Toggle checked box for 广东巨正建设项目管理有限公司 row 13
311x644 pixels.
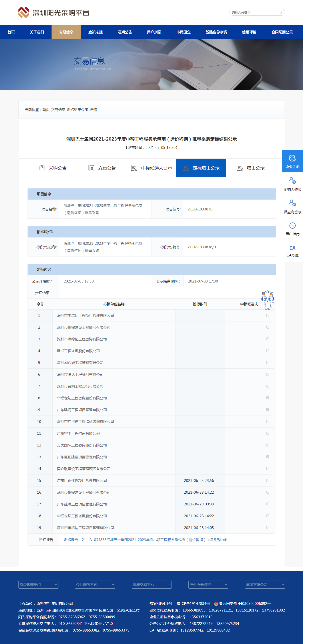click(x=268, y=457)
